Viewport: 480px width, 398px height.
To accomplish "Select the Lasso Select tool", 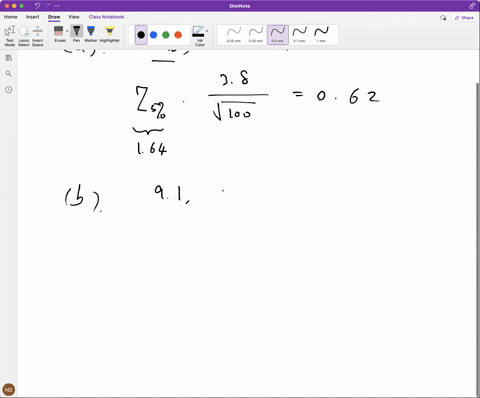I will tap(24, 36).
